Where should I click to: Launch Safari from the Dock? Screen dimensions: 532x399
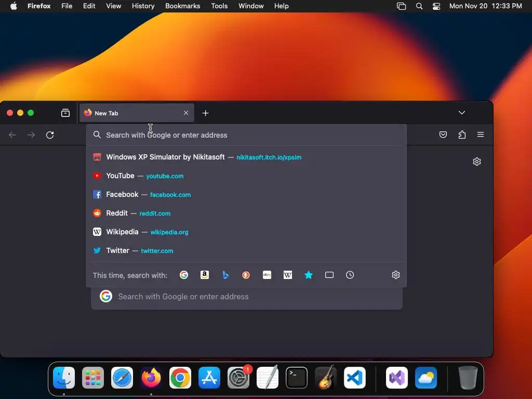tap(122, 378)
